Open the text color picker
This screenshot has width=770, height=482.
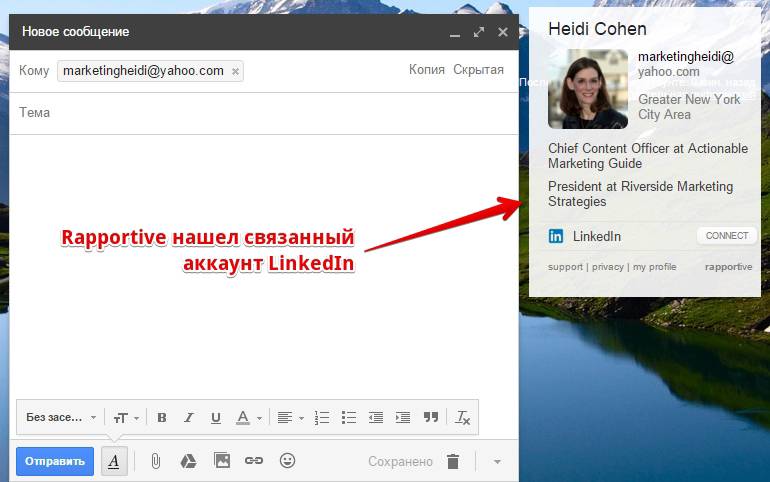(249, 418)
